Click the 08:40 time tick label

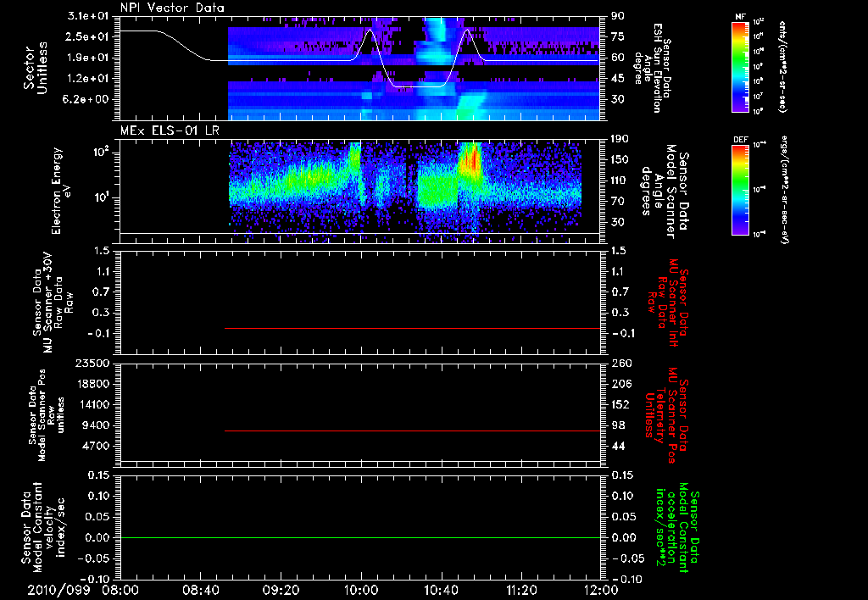tap(200, 590)
